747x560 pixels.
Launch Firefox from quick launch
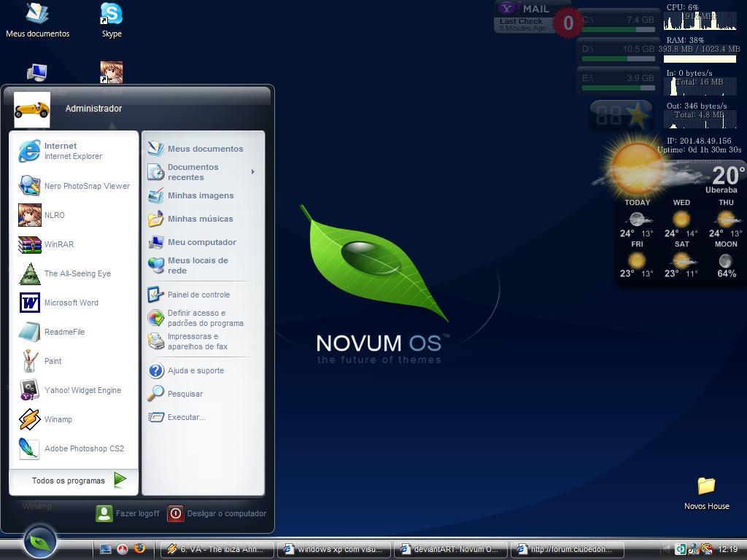pyautogui.click(x=139, y=549)
